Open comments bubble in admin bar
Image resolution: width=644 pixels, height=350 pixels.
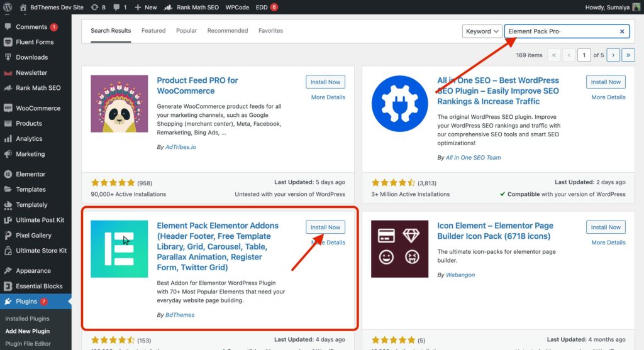coord(119,7)
